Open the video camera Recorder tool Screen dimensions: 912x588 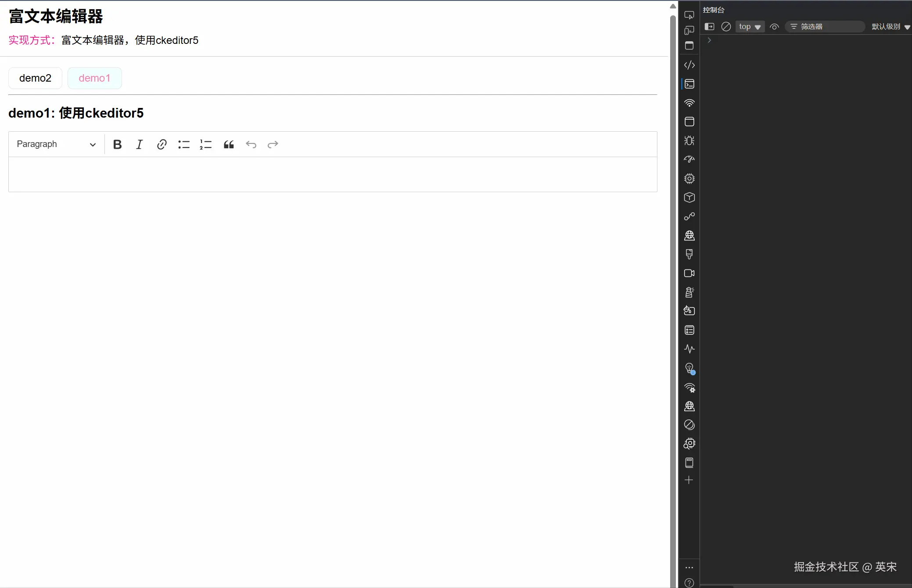(x=689, y=273)
